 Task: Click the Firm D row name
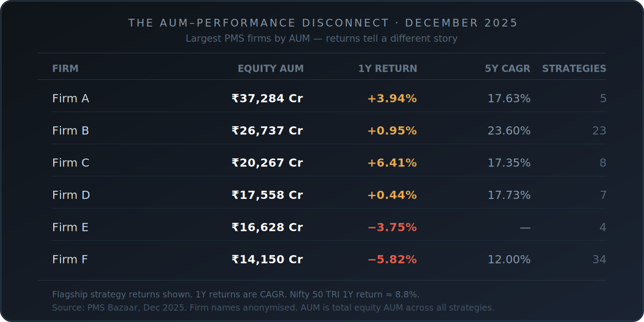tap(71, 195)
